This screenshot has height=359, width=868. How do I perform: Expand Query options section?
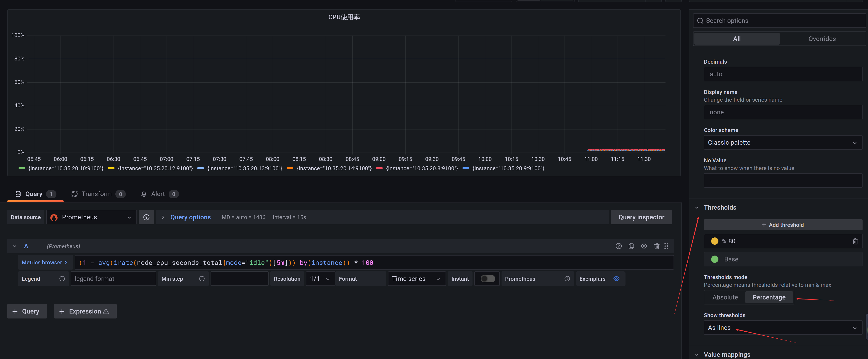tap(163, 217)
